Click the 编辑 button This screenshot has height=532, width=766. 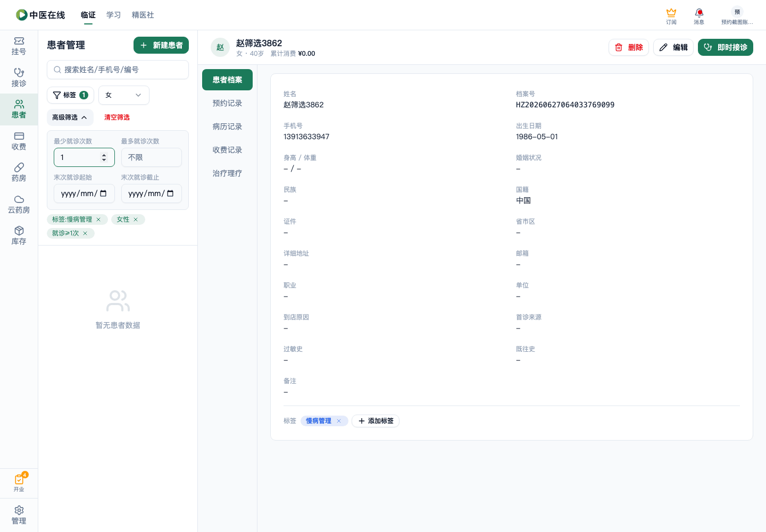pyautogui.click(x=673, y=47)
